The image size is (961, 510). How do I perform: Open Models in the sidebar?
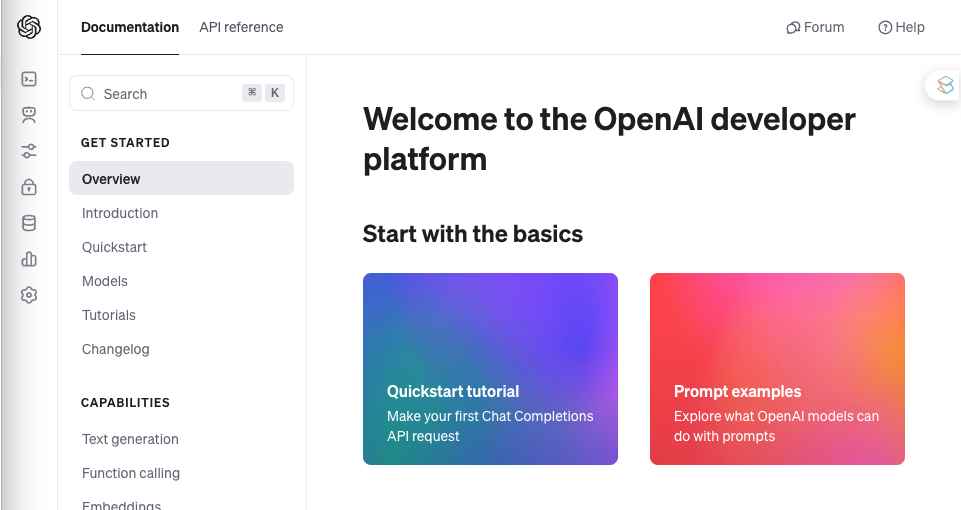click(x=105, y=281)
